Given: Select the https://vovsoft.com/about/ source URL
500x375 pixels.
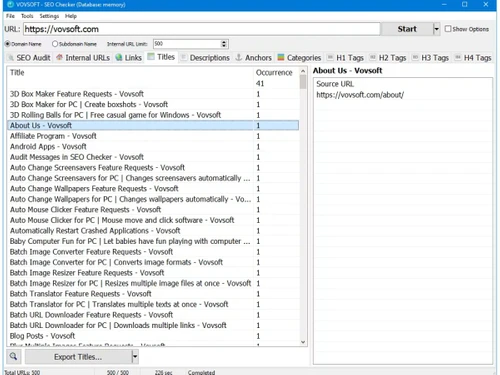Looking at the screenshot, I should (x=402, y=95).
